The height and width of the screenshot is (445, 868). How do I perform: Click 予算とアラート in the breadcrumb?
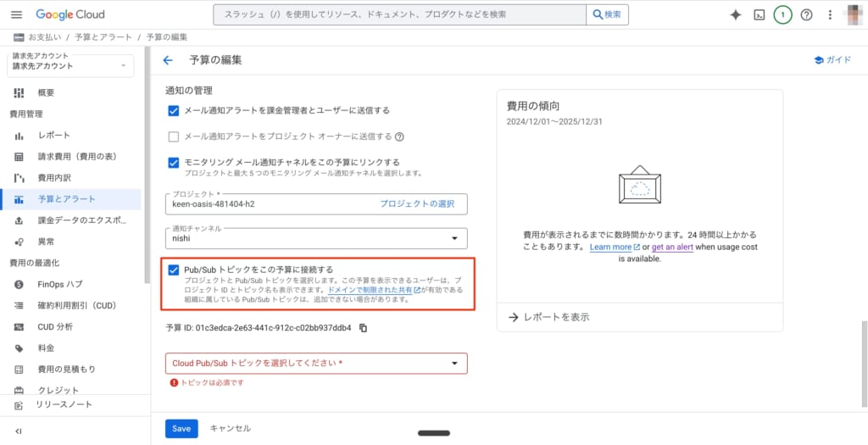click(x=103, y=37)
